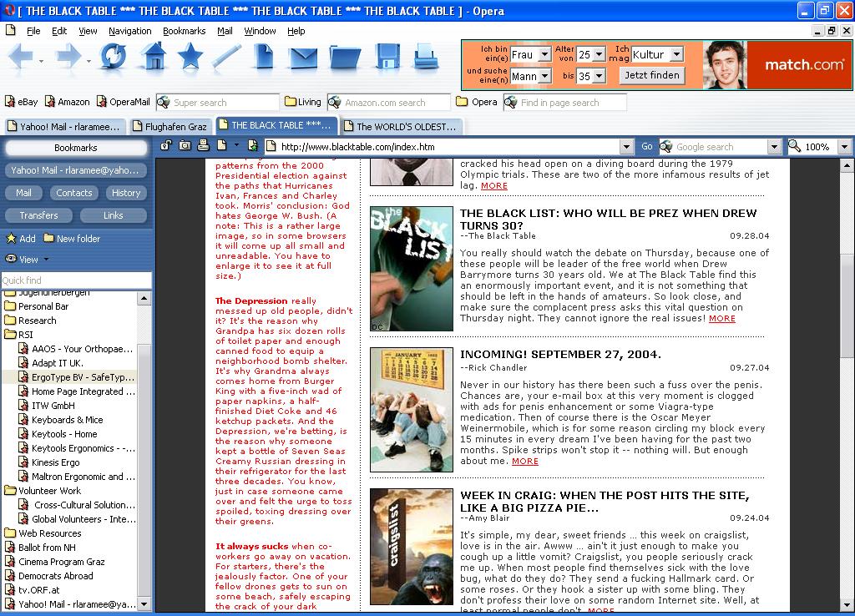Screen dimensions: 855x616
Task: Open the OperaMail personal bar bookmark
Action: click(124, 101)
